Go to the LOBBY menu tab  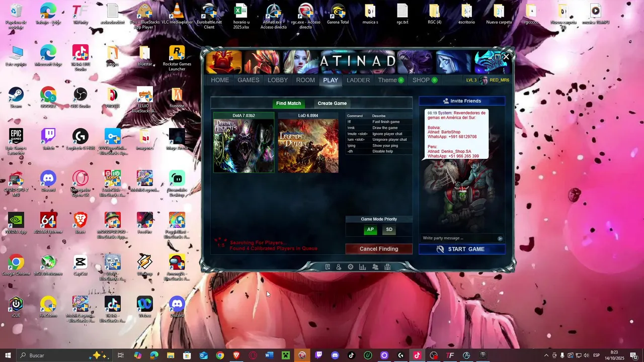278,80
